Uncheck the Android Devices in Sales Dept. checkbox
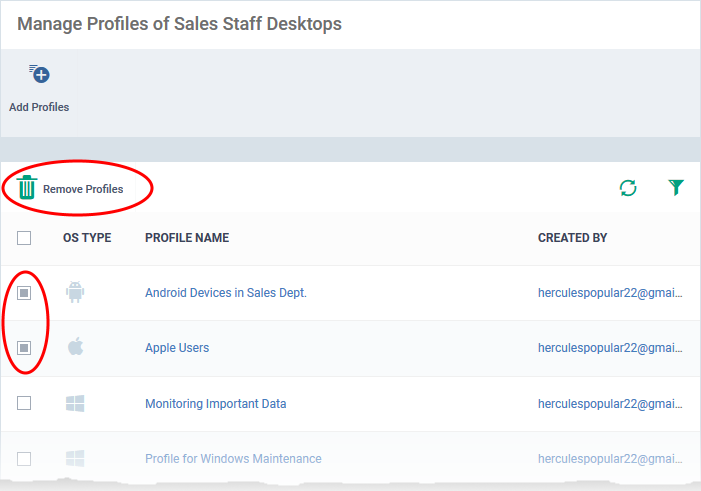This screenshot has width=701, height=491. [x=24, y=293]
